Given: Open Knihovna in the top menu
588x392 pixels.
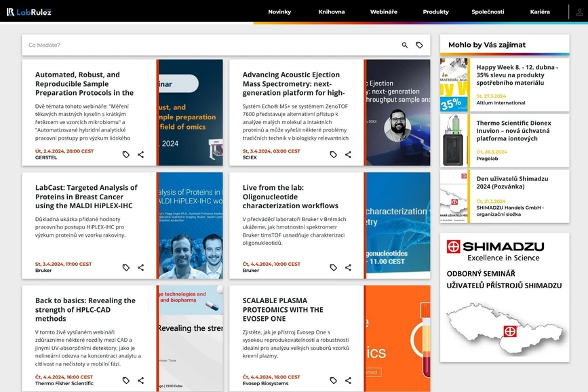Looking at the screenshot, I should [x=332, y=12].
